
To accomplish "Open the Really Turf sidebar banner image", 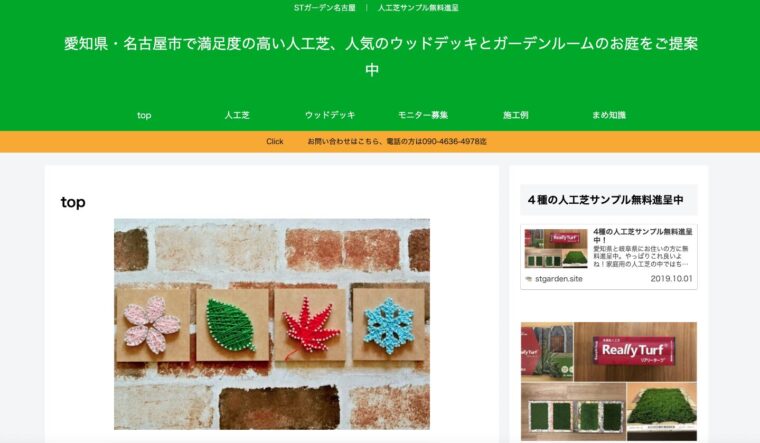I will pyautogui.click(x=609, y=381).
